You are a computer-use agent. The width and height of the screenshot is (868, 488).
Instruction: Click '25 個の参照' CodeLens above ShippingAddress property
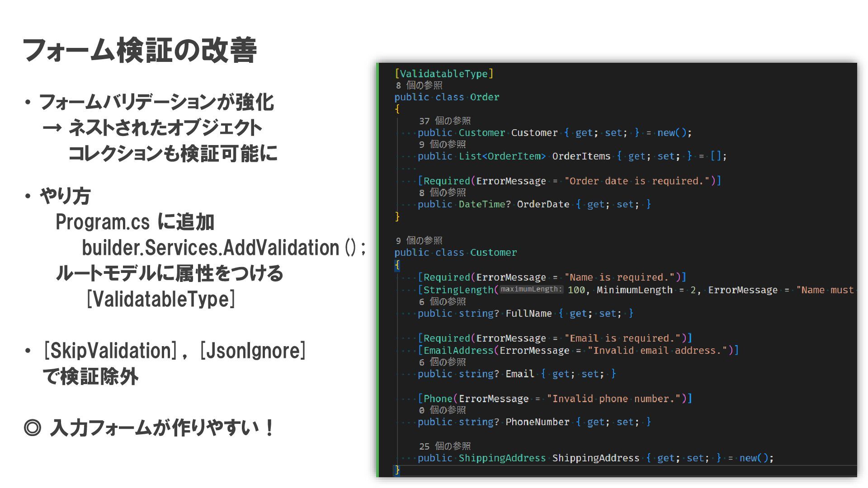[444, 446]
